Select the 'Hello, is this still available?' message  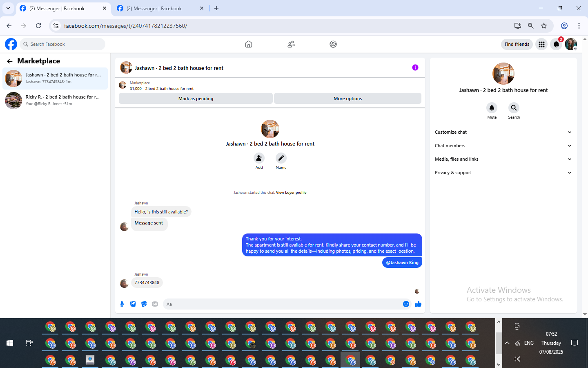coord(161,212)
